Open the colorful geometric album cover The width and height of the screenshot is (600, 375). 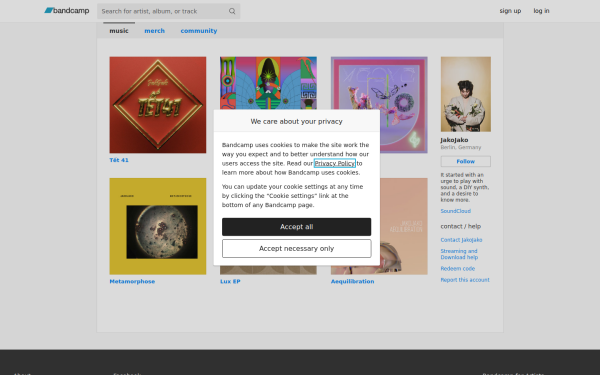pyautogui.click(x=268, y=83)
